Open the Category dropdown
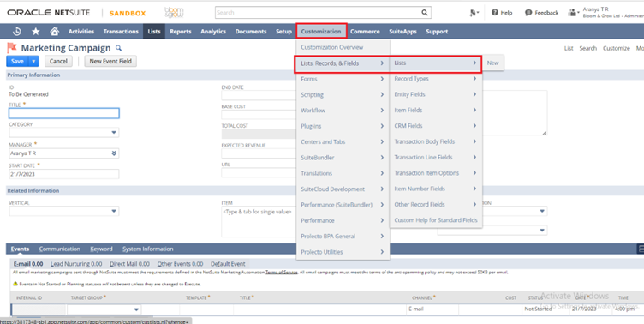The height and width of the screenshot is (324, 644). point(114,133)
